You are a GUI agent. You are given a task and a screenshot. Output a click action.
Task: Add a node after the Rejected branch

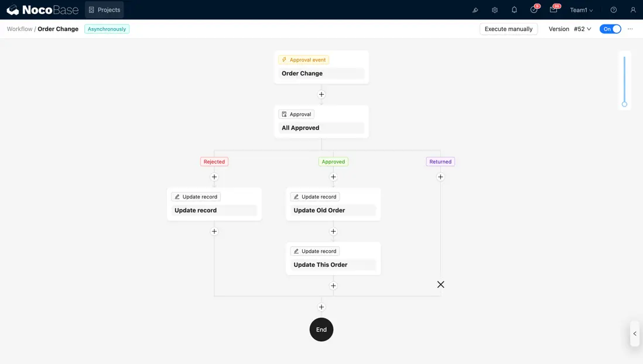(x=214, y=176)
